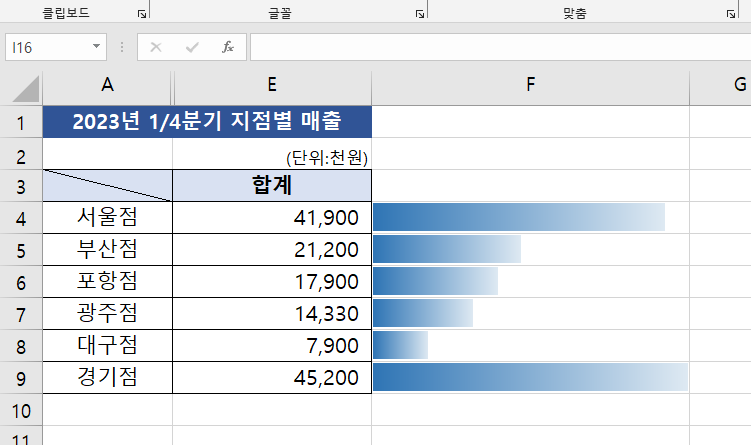The height and width of the screenshot is (445, 751).
Task: Click the 서울점 data bar in column F
Action: tap(519, 217)
